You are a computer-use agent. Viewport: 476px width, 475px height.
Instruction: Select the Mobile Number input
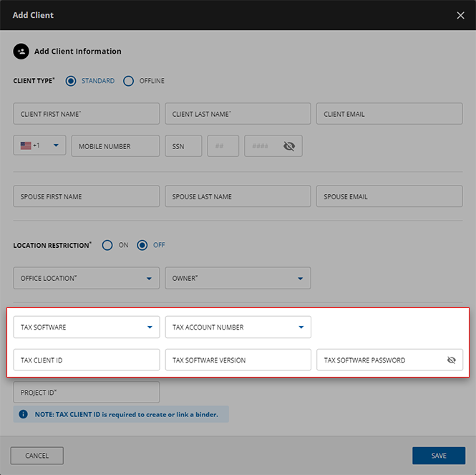point(114,146)
